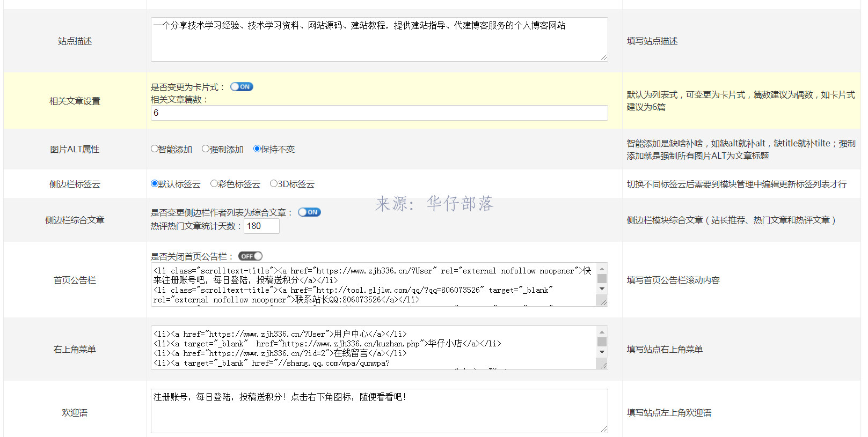
Task: Focus the 相关文章篇数 number field
Action: click(x=379, y=113)
